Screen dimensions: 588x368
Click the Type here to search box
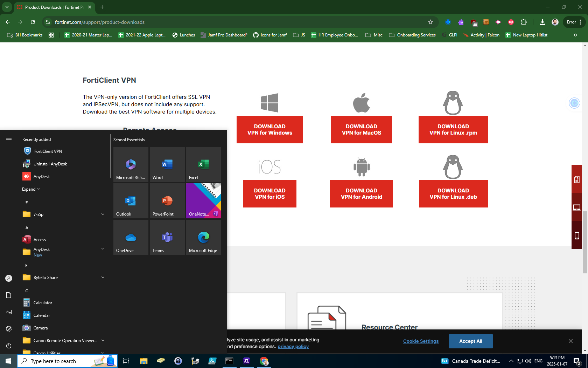click(67, 361)
